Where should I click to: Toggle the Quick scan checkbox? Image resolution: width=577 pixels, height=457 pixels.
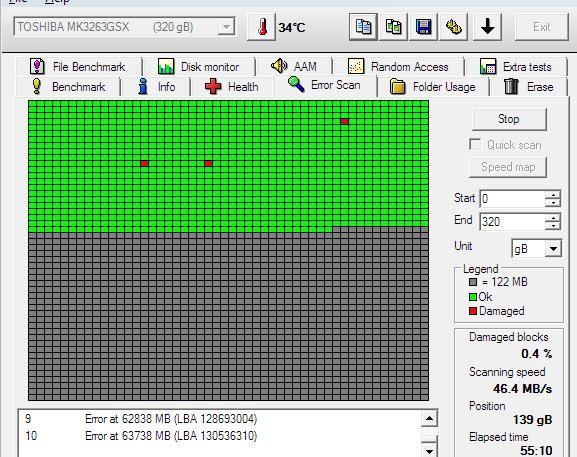pos(475,144)
